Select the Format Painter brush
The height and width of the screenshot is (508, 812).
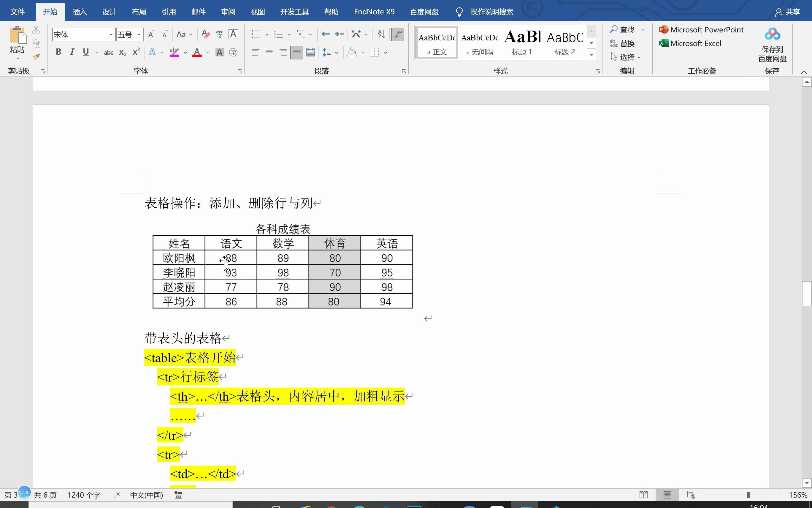coord(36,56)
